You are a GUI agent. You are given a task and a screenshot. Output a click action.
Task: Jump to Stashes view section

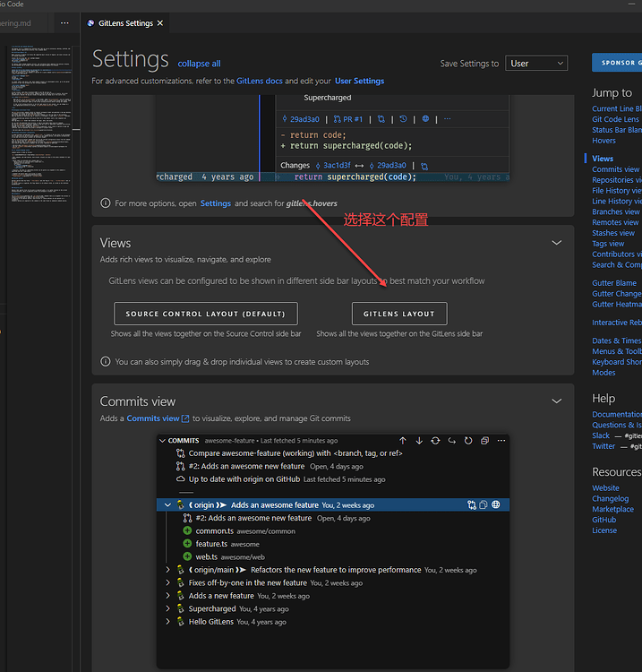click(613, 233)
